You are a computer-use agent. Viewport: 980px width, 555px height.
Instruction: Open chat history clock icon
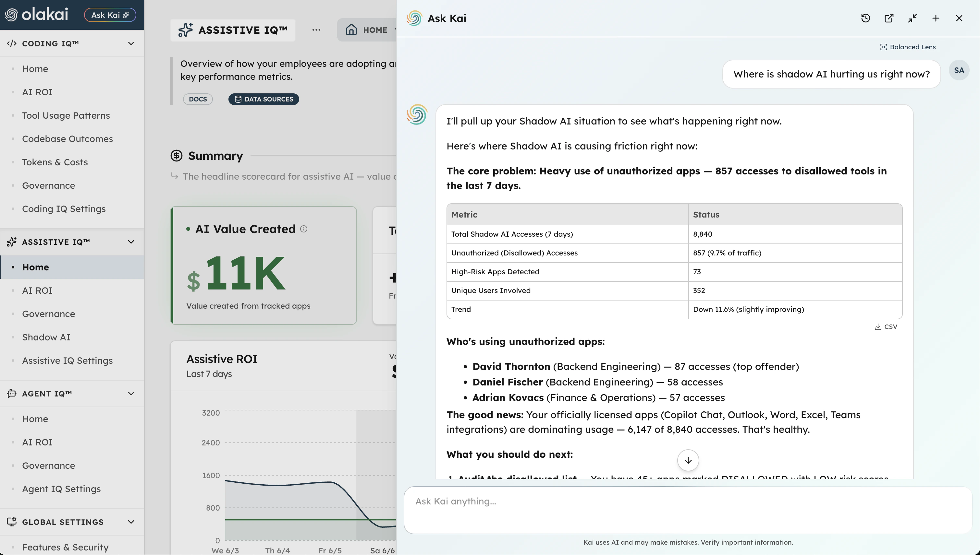tap(865, 18)
